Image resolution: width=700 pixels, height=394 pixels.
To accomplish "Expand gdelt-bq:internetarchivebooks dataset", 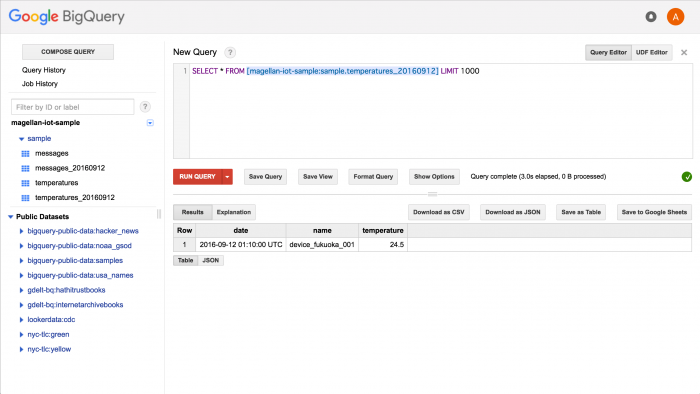I will (21, 305).
